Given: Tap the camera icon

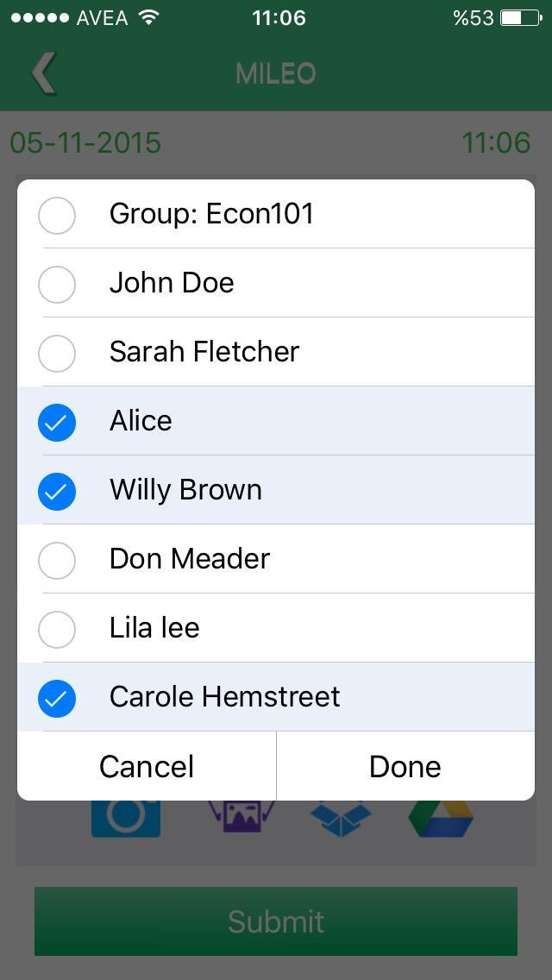Looking at the screenshot, I should click(126, 819).
